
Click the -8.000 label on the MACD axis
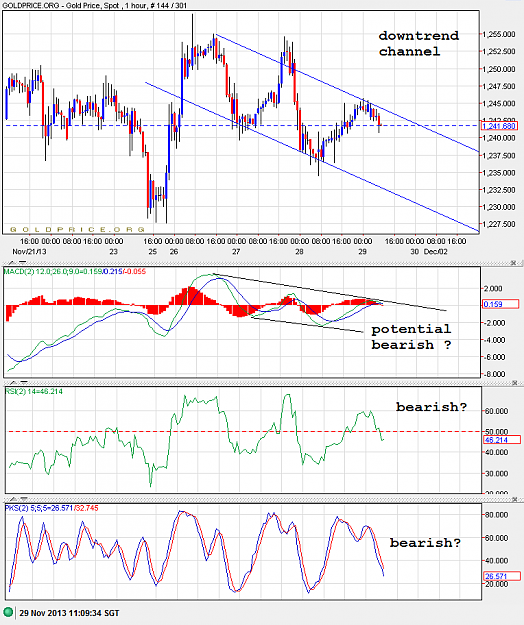pos(495,374)
